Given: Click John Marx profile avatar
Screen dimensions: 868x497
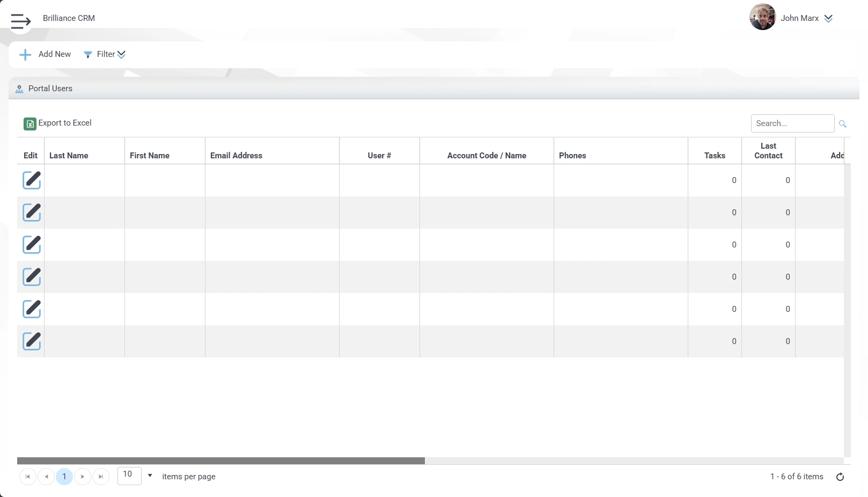Looking at the screenshot, I should [x=762, y=18].
